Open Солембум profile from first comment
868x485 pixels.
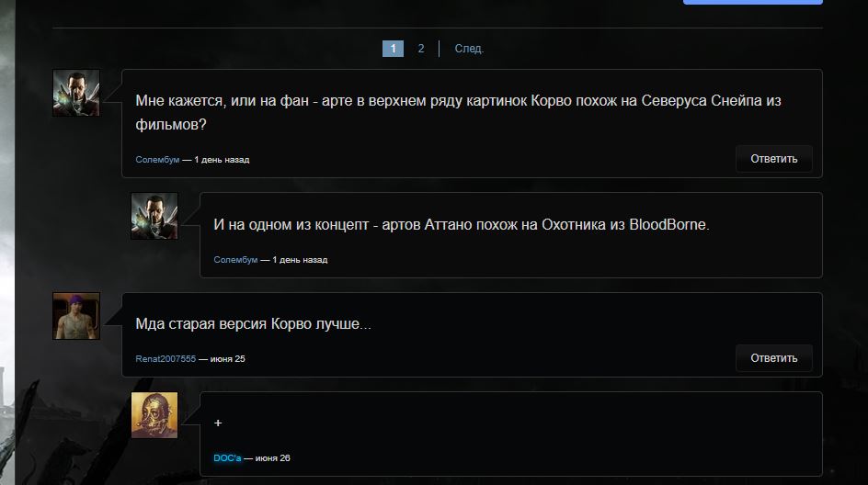(157, 160)
